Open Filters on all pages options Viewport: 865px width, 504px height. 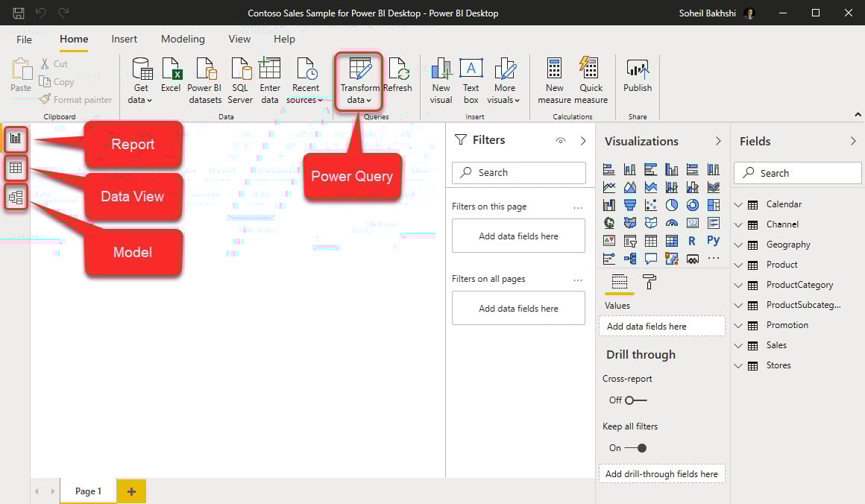click(x=578, y=280)
